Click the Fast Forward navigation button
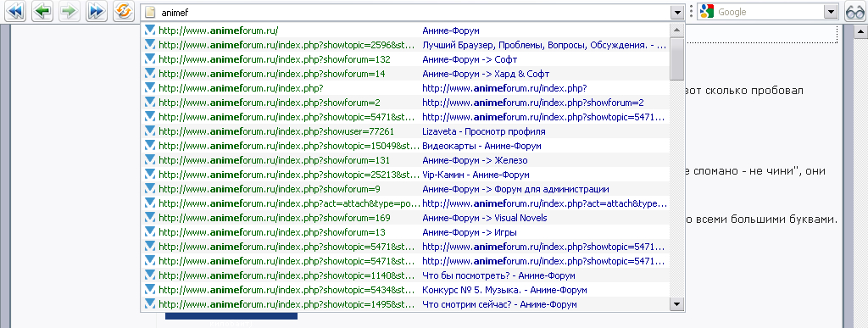 pos(97,11)
